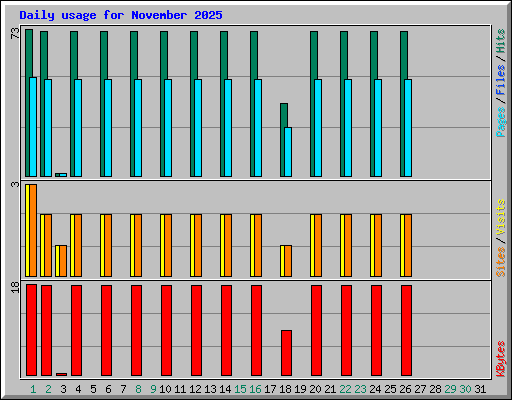Click the day 22 label on axis
This screenshot has width=512, height=400.
[x=345, y=389]
